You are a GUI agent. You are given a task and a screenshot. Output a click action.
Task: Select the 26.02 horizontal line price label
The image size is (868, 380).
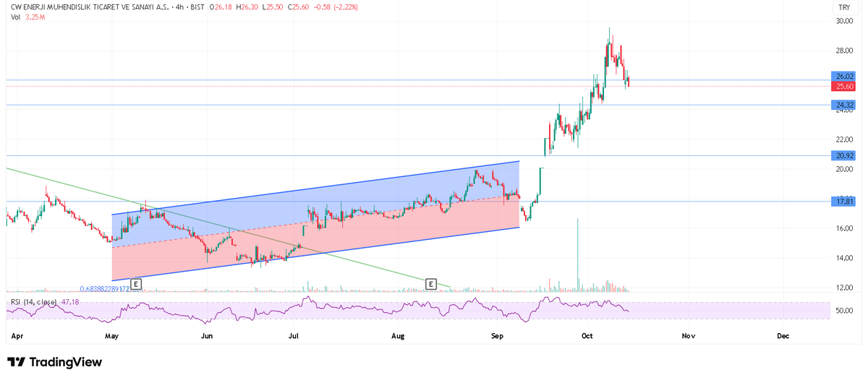coord(844,76)
